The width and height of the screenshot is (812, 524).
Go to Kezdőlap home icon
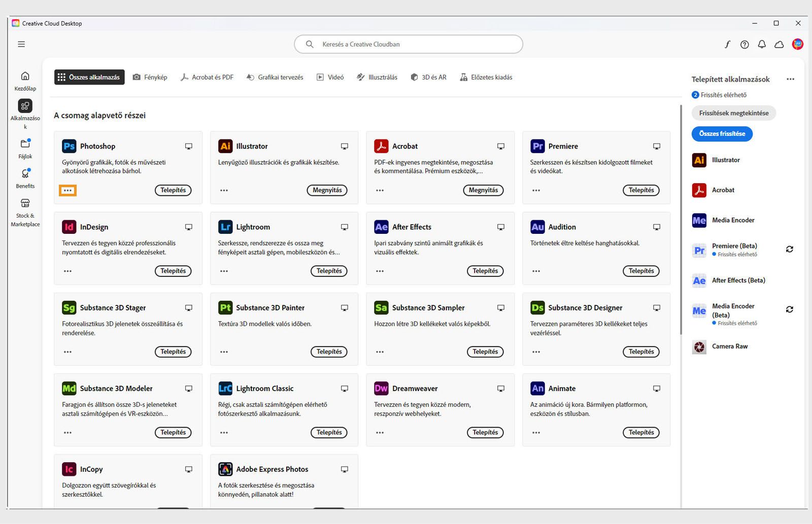pos(25,76)
